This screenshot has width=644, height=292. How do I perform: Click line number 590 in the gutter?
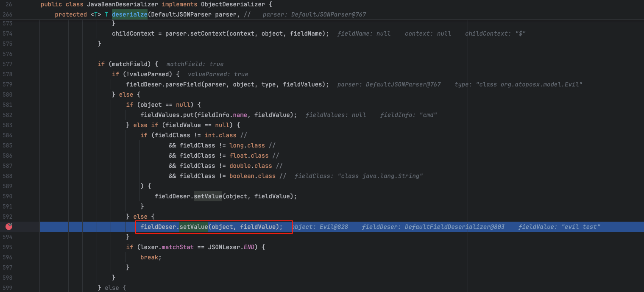[7, 196]
